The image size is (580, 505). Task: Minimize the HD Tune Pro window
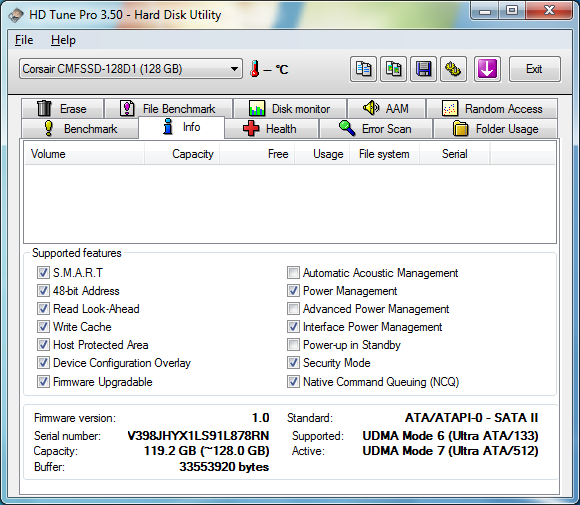tap(485, 11)
